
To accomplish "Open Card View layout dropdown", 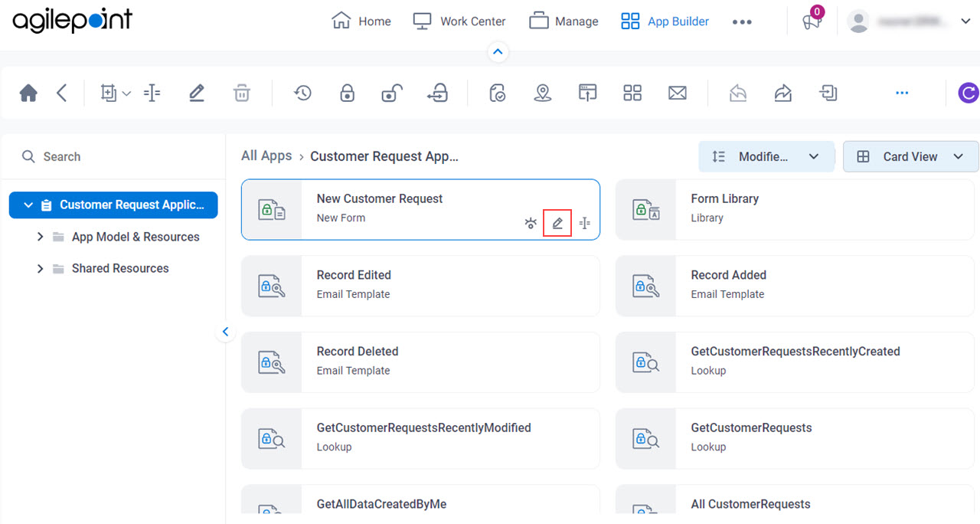I will (x=910, y=156).
